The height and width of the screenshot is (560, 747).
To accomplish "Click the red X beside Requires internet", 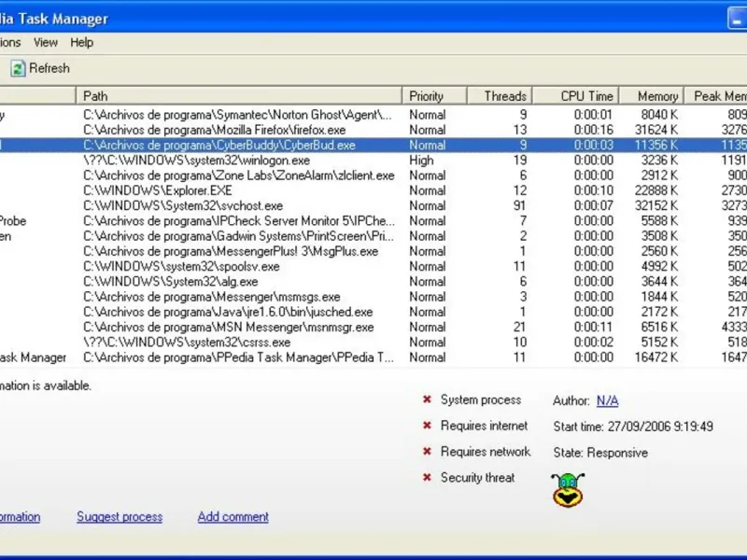I will pos(427,426).
